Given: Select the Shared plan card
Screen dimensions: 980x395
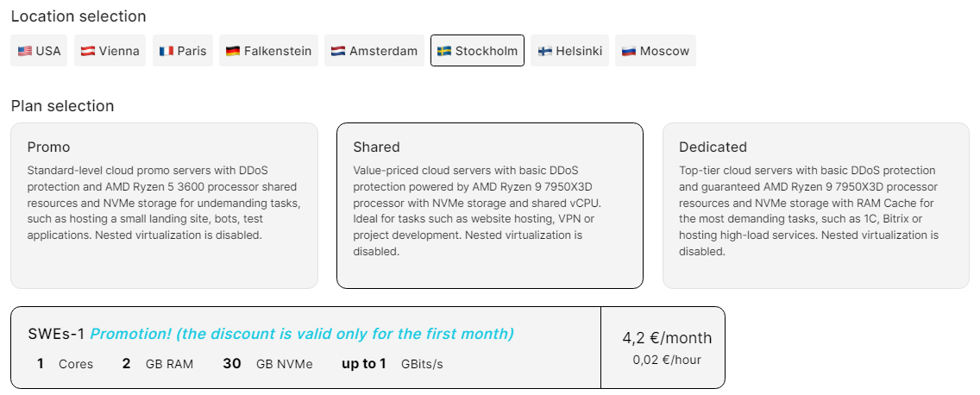Looking at the screenshot, I should click(489, 205).
